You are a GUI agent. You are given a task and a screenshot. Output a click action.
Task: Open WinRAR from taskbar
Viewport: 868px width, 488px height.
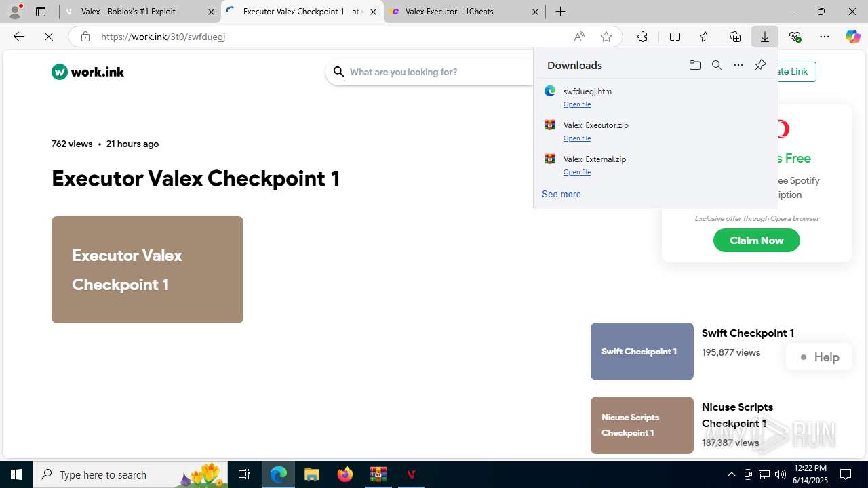[378, 474]
